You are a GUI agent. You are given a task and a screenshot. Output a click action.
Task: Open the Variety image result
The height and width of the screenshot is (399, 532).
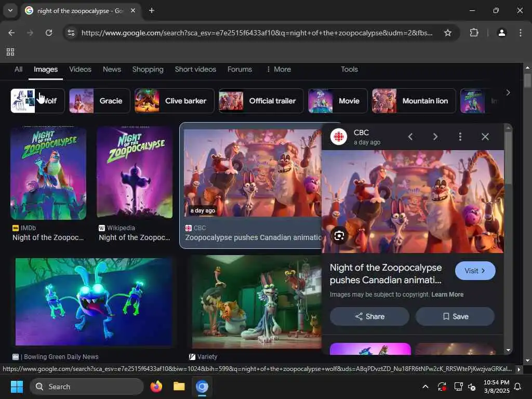pyautogui.click(x=257, y=302)
